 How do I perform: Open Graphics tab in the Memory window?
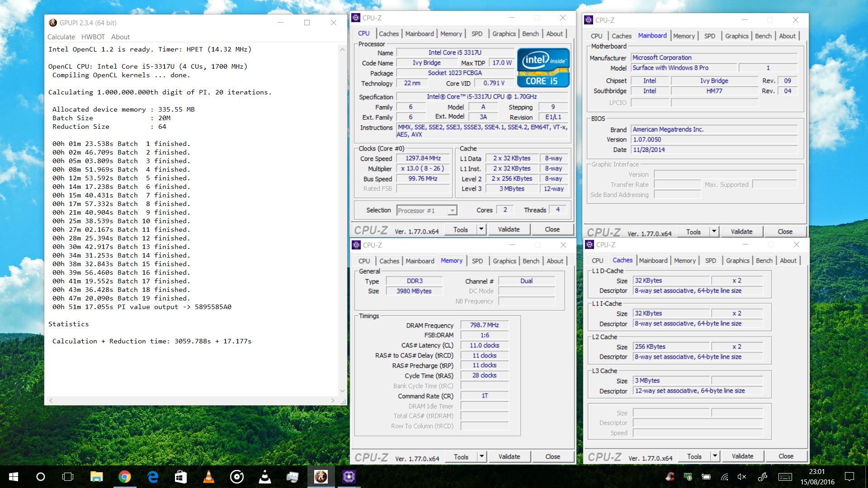click(505, 261)
